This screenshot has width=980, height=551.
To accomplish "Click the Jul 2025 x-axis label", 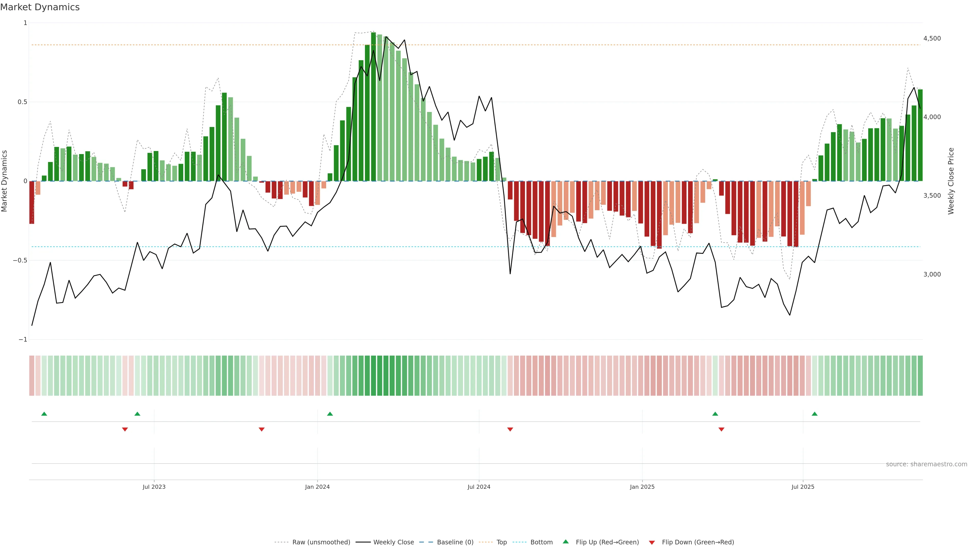I will click(x=803, y=487).
